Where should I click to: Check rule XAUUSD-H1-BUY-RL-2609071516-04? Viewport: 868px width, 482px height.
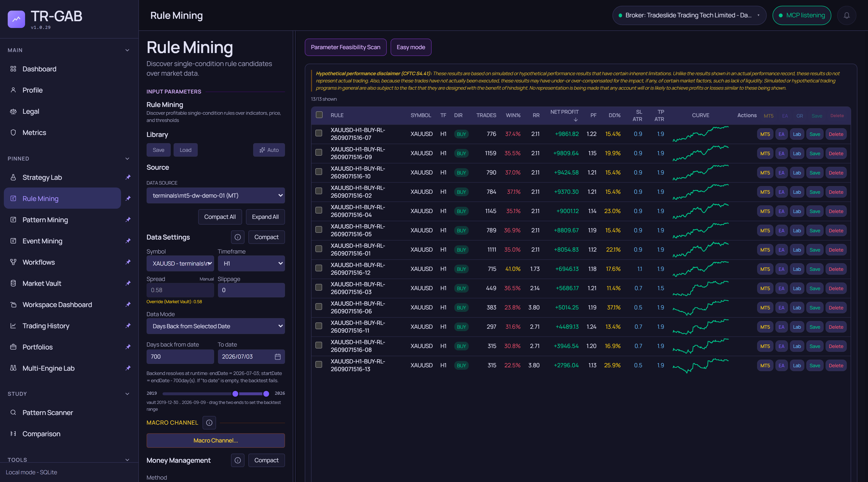(319, 210)
